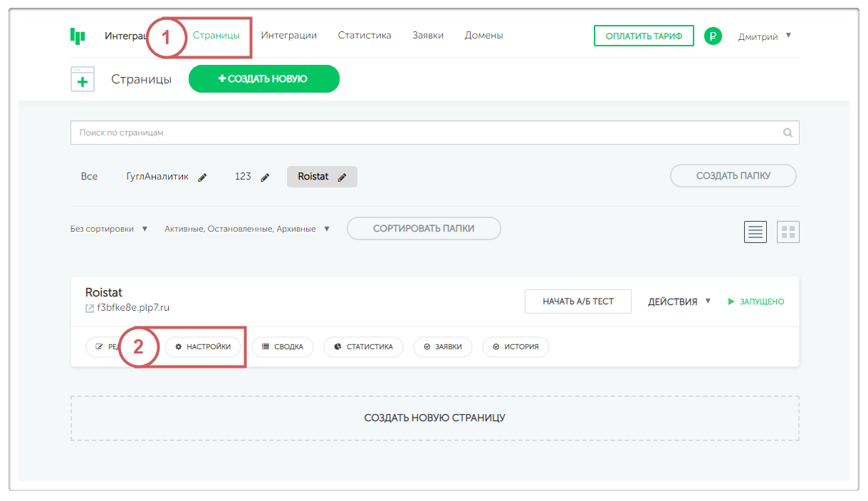The image size is (868, 501).
Task: Open the Действия dropdown menu
Action: coord(679,301)
